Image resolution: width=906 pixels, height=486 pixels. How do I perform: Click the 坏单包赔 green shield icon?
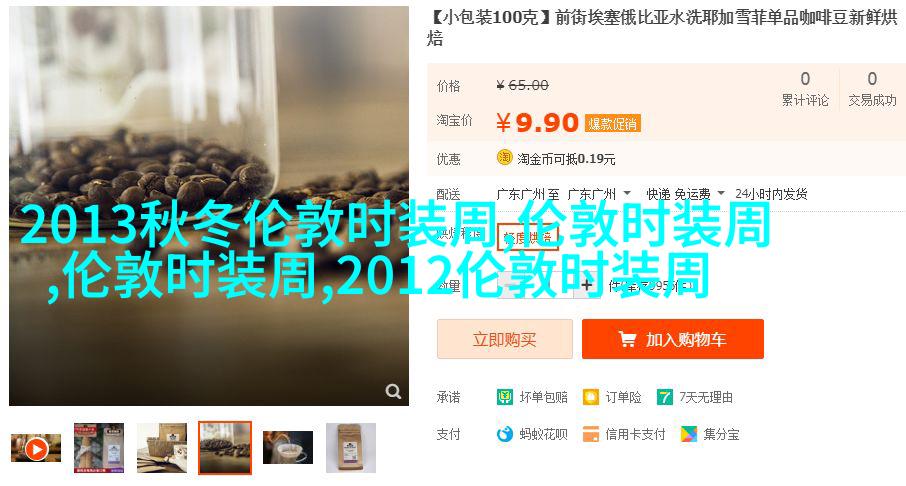click(x=504, y=397)
